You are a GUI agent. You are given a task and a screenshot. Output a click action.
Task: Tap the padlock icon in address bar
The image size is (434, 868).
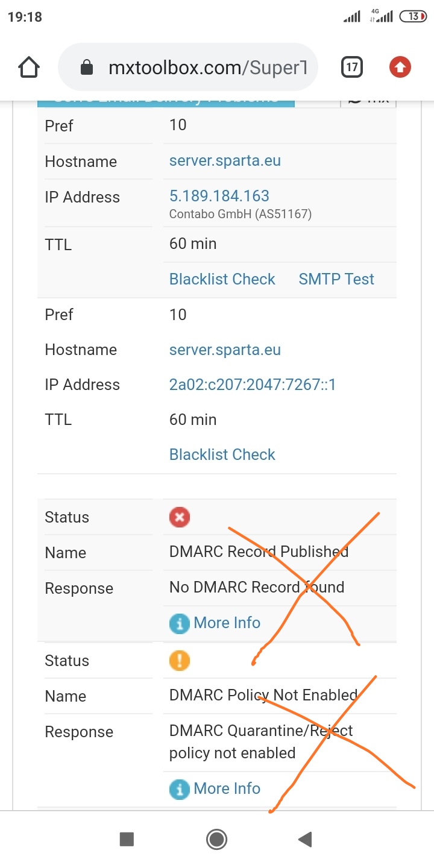pos(87,68)
